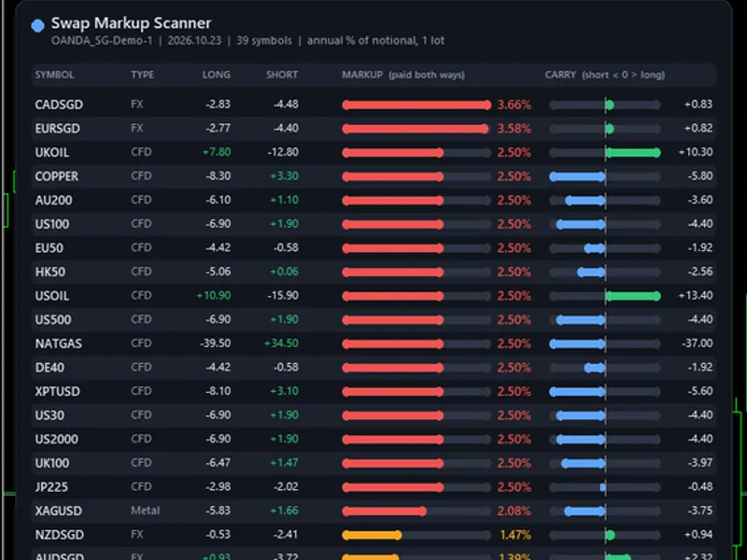747x560 pixels.
Task: Click the 3.58% markup value for EURSGD
Action: [514, 129]
